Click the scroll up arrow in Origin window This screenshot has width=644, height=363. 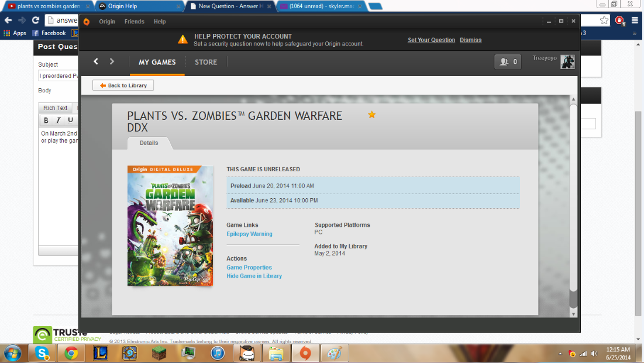coord(573,99)
